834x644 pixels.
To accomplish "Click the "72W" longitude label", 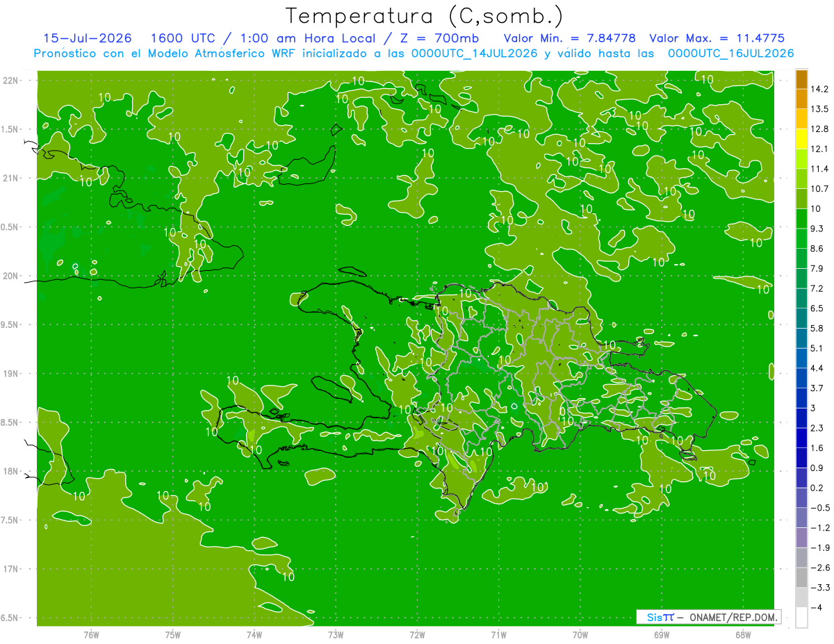I will 417,635.
